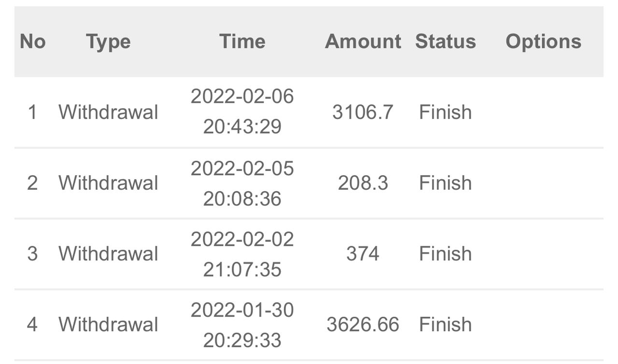618x364 pixels.
Task: Click the No column header
Action: tap(33, 42)
